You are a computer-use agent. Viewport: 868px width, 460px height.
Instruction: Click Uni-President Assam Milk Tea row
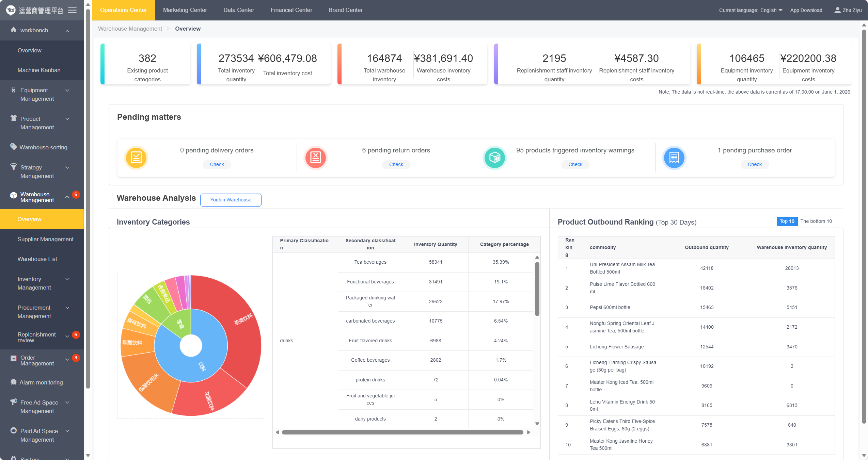[x=696, y=268]
